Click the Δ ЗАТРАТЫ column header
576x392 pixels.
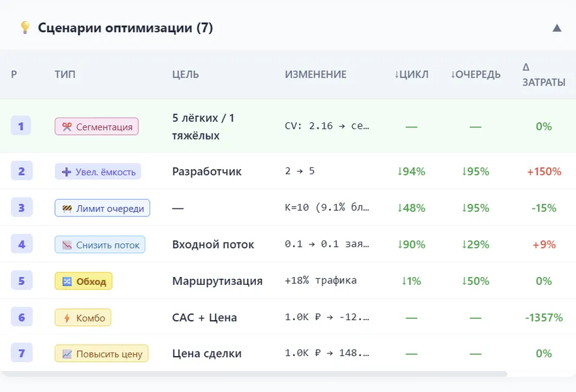tap(543, 75)
